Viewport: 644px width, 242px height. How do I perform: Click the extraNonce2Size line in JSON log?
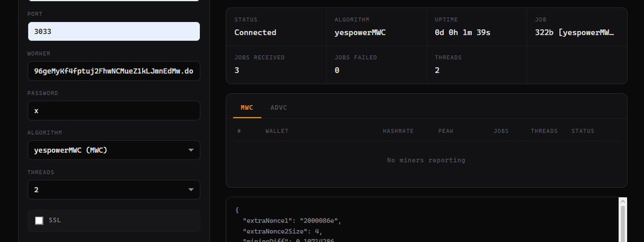point(282,232)
